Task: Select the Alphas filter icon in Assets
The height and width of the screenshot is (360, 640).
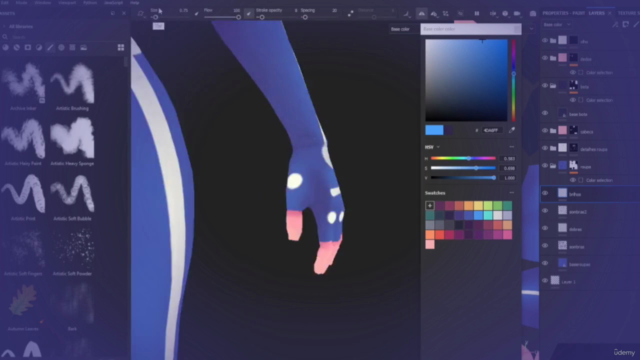Action: [x=61, y=48]
